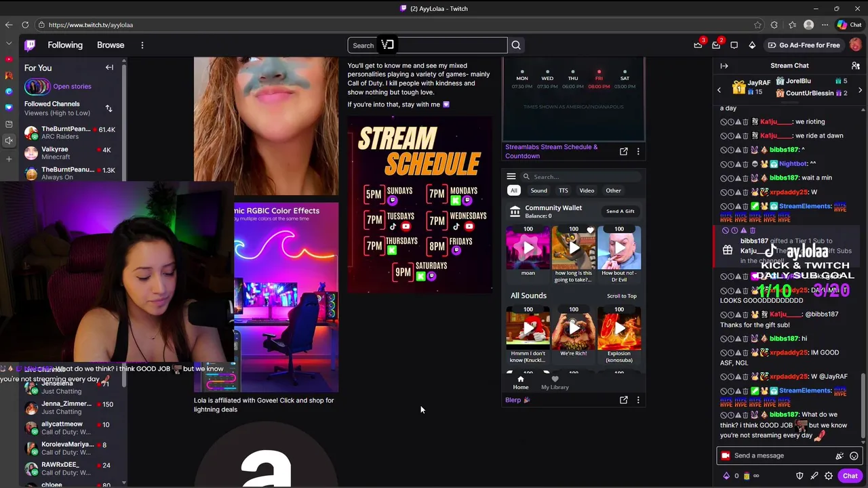Image resolution: width=868 pixels, height=488 pixels.
Task: Open the top nav three-dot menu
Action: click(x=142, y=45)
